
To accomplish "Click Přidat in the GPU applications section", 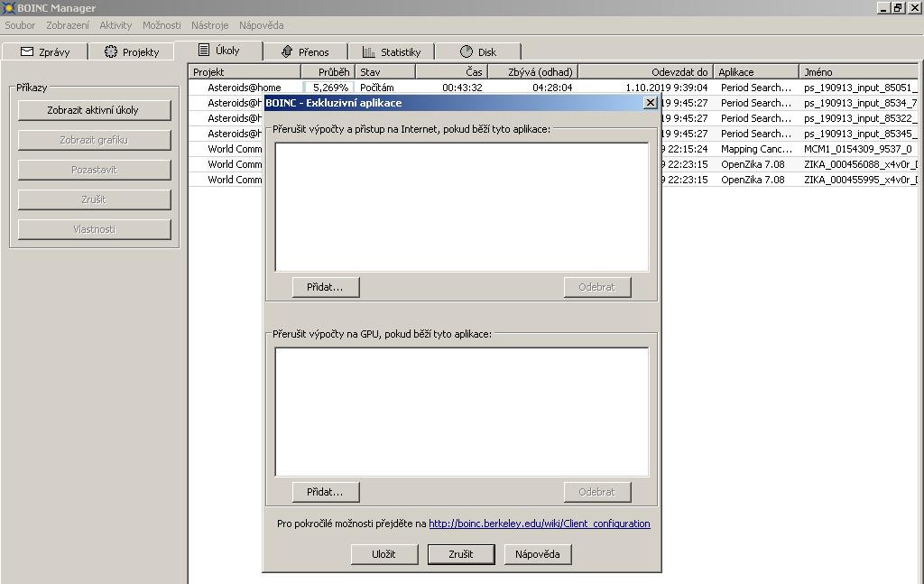I will coord(325,491).
